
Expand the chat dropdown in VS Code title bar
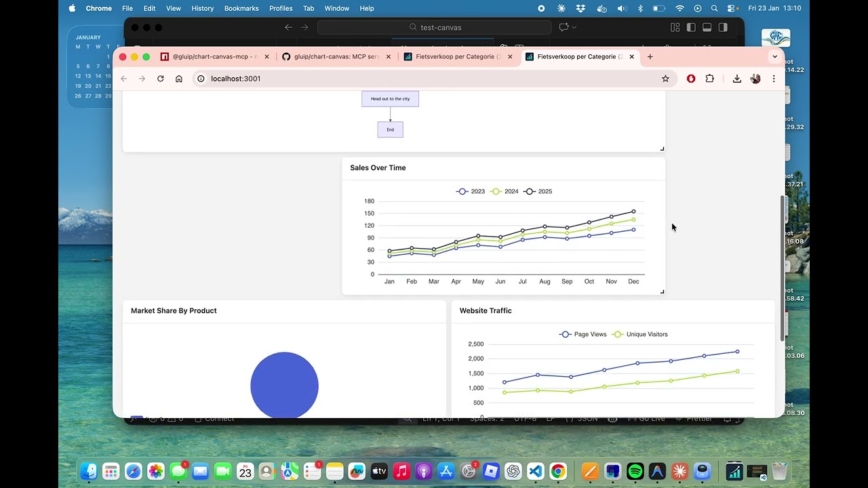574,27
